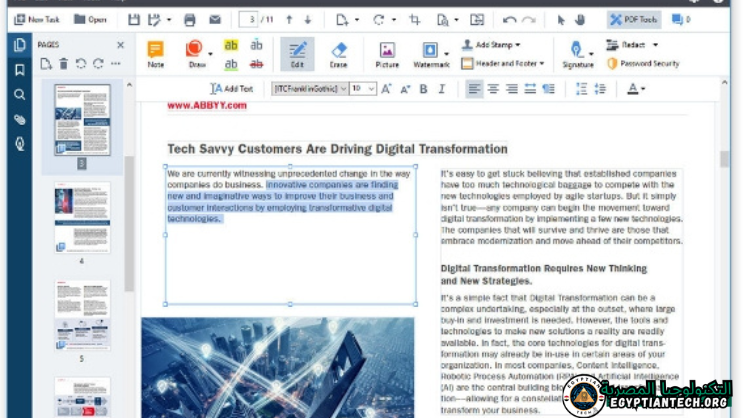This screenshot has height=418, width=743.
Task: Click the Add Text button
Action: (231, 89)
